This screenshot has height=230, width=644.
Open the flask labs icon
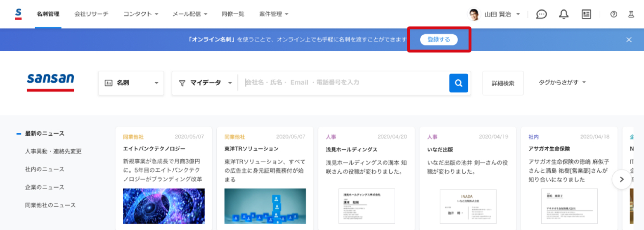coord(631,14)
